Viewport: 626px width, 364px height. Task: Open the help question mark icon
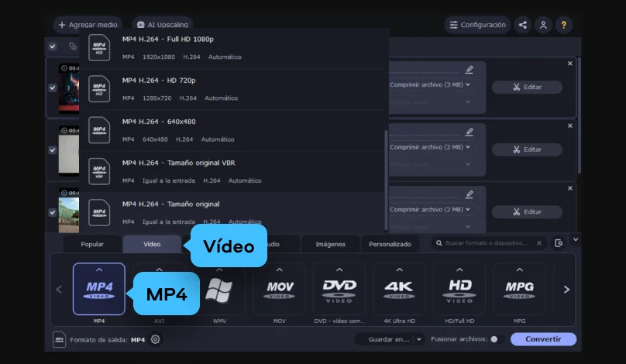[563, 25]
